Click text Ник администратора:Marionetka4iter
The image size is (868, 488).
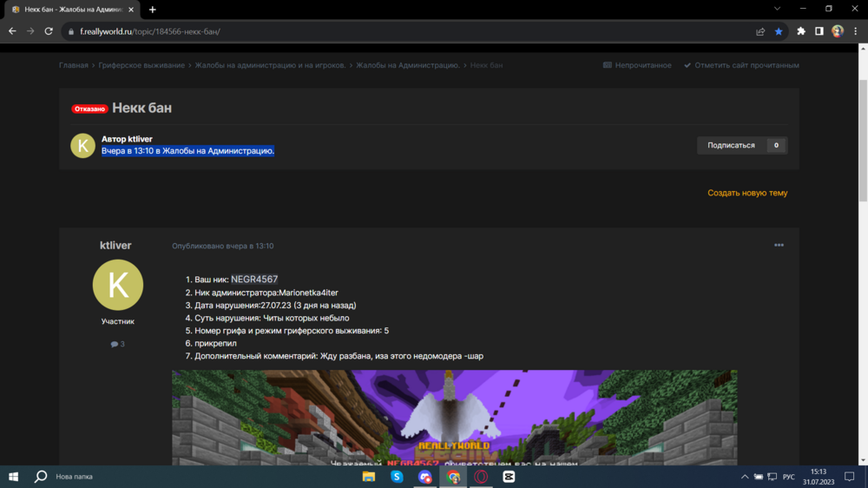pos(266,293)
